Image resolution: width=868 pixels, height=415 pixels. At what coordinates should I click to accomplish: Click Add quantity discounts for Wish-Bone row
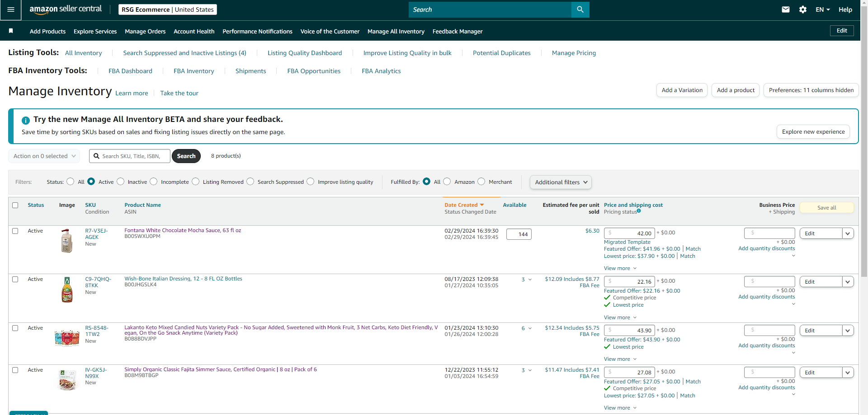point(766,297)
